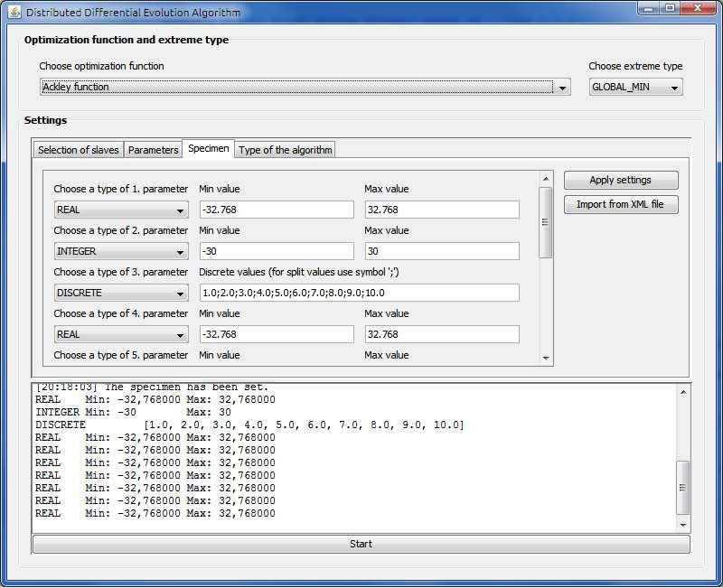Click the Min value field containing -30

point(277,251)
